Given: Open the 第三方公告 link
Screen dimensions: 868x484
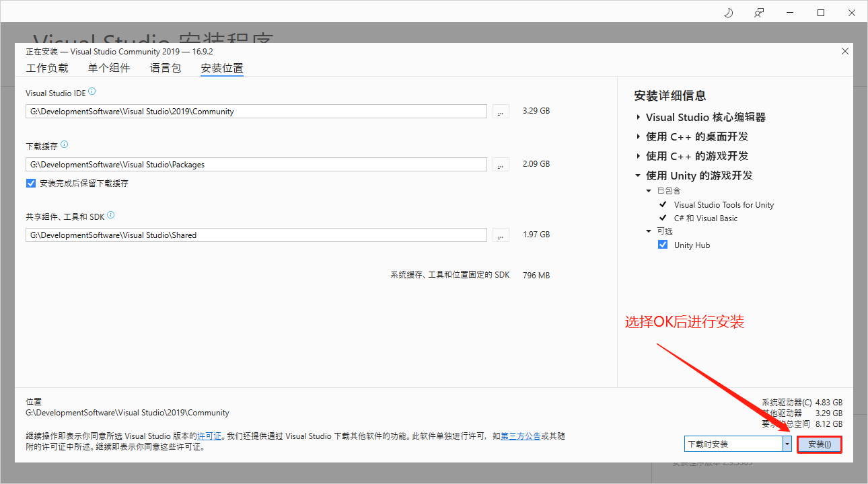Looking at the screenshot, I should click(521, 436).
